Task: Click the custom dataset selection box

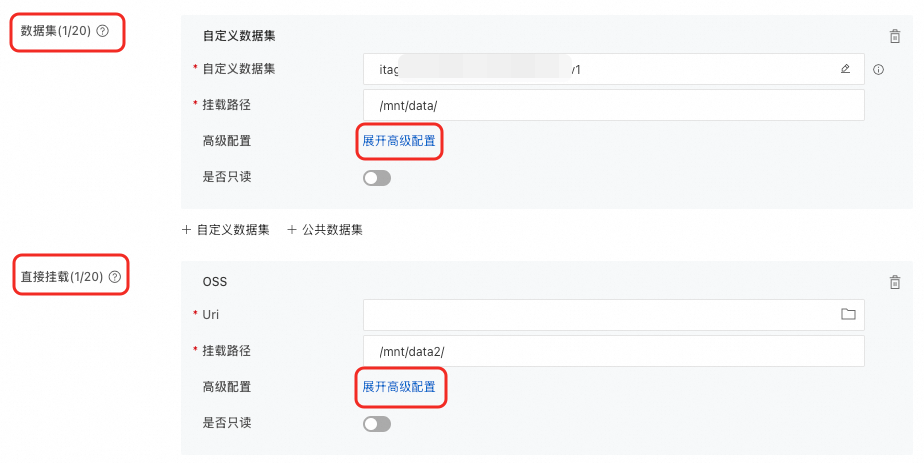Action: click(x=600, y=69)
